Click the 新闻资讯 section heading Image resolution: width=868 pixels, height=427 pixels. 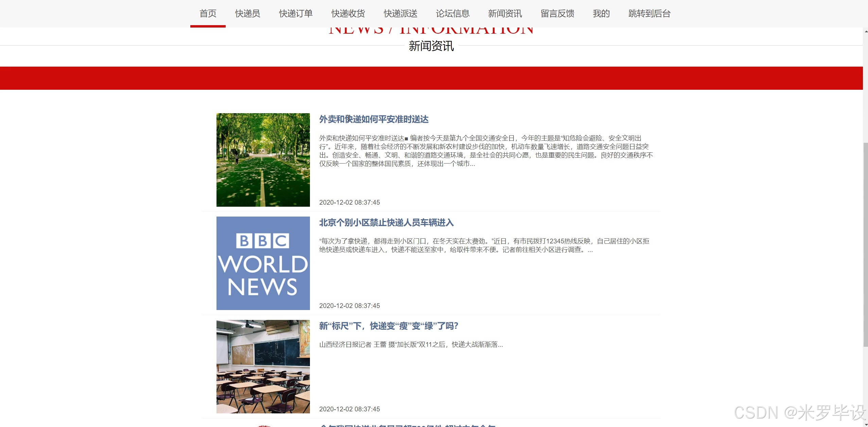pyautogui.click(x=431, y=46)
